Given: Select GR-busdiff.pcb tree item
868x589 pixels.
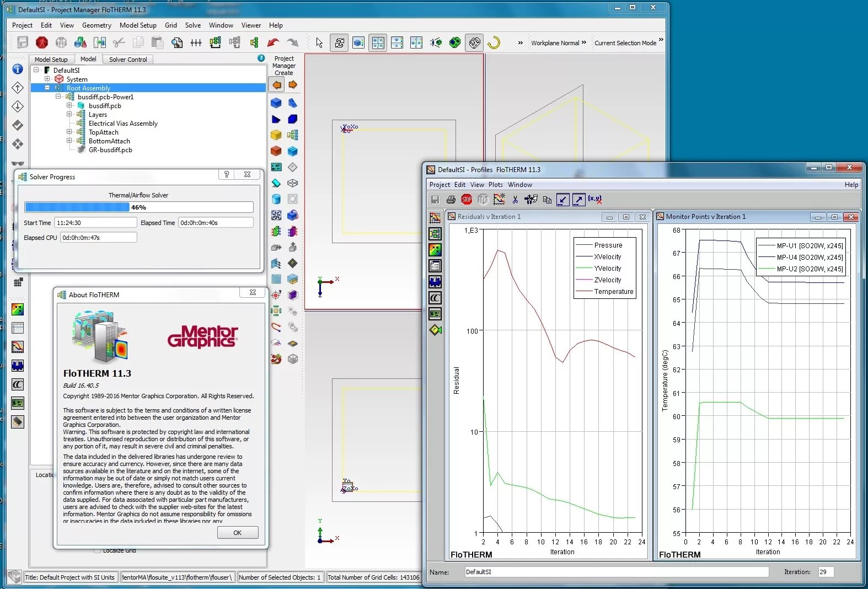Looking at the screenshot, I should tap(110, 150).
